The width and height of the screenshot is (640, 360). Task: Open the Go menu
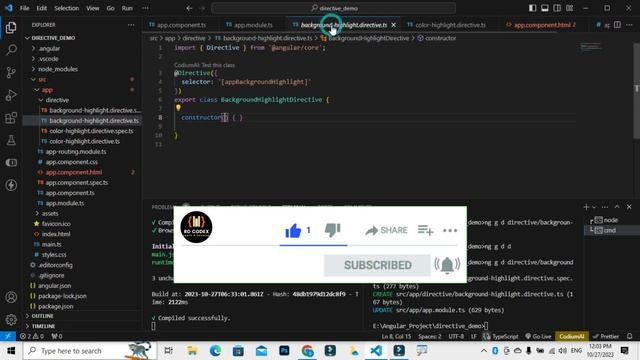(x=111, y=8)
